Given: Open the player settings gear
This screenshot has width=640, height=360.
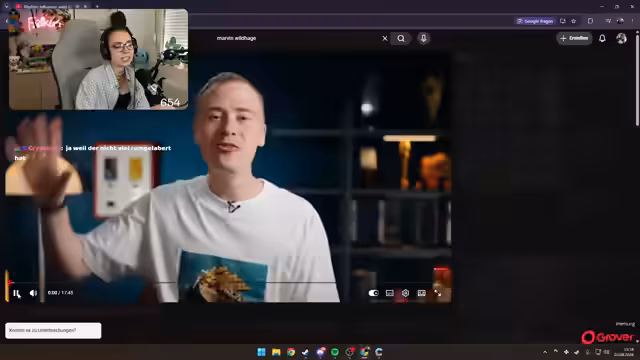Looking at the screenshot, I should pyautogui.click(x=405, y=293).
